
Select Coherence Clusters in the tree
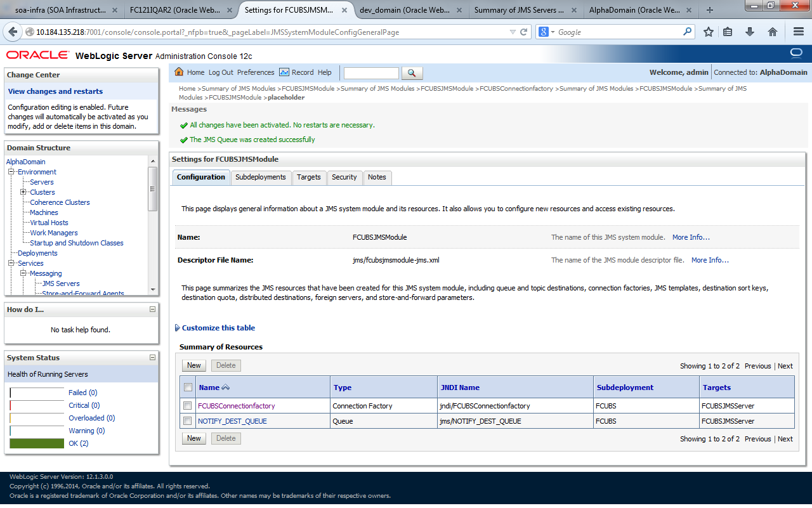60,202
